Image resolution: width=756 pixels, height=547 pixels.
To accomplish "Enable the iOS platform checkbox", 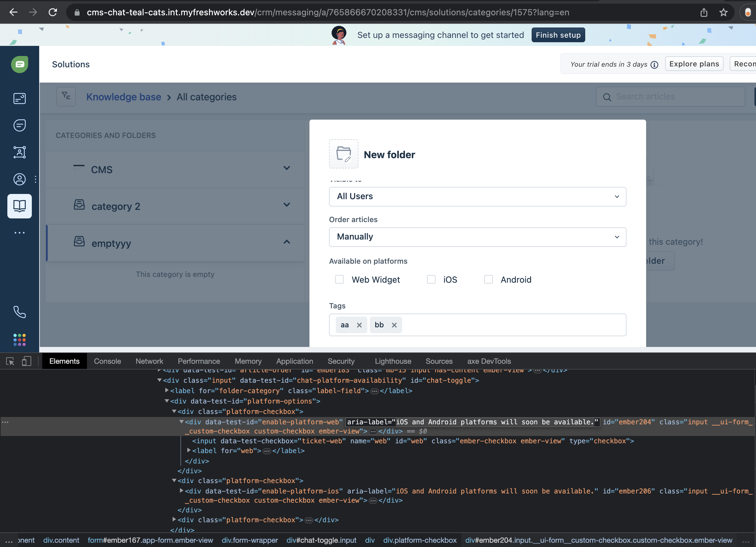I will 431,279.
